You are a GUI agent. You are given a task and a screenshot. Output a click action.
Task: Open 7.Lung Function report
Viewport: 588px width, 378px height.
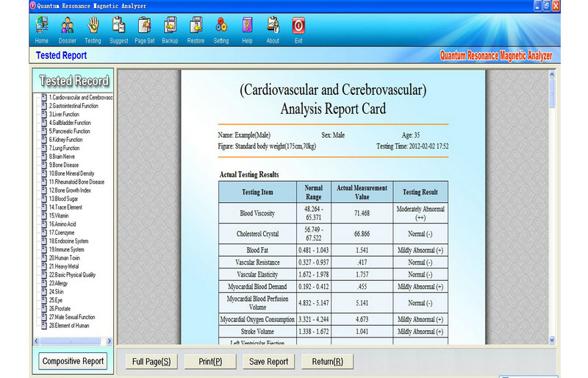64,148
